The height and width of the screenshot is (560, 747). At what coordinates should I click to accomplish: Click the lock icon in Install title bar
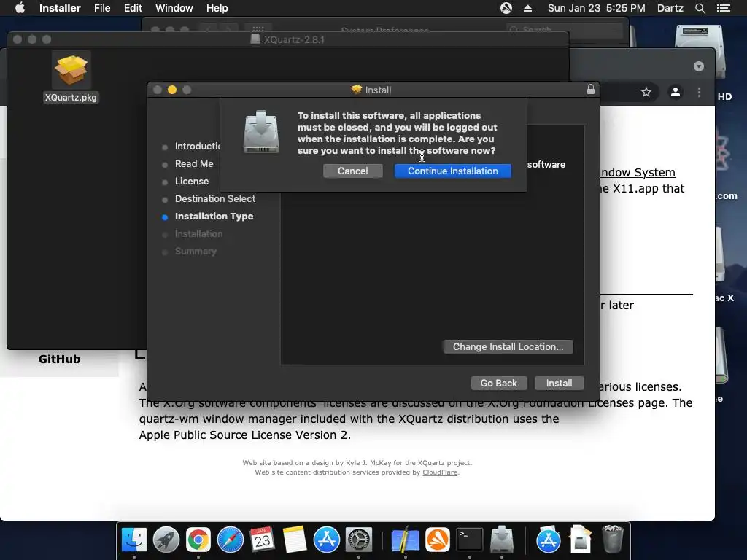[x=591, y=89]
